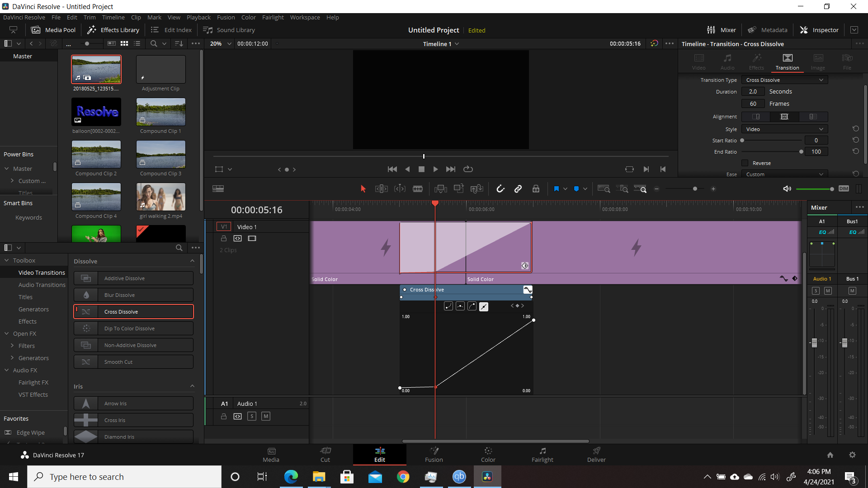Screen dimensions: 868x488
Task: Toggle the Media Pool panel button
Action: [53, 30]
